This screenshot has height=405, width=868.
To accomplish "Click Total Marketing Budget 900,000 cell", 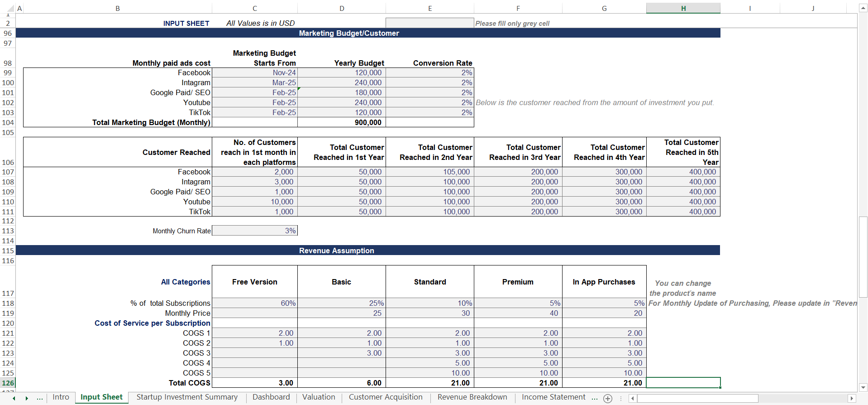I will click(x=342, y=122).
